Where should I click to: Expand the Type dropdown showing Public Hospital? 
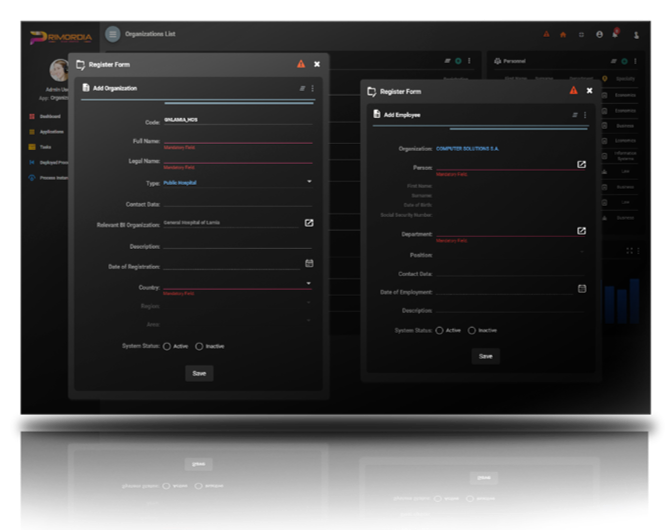pyautogui.click(x=309, y=181)
